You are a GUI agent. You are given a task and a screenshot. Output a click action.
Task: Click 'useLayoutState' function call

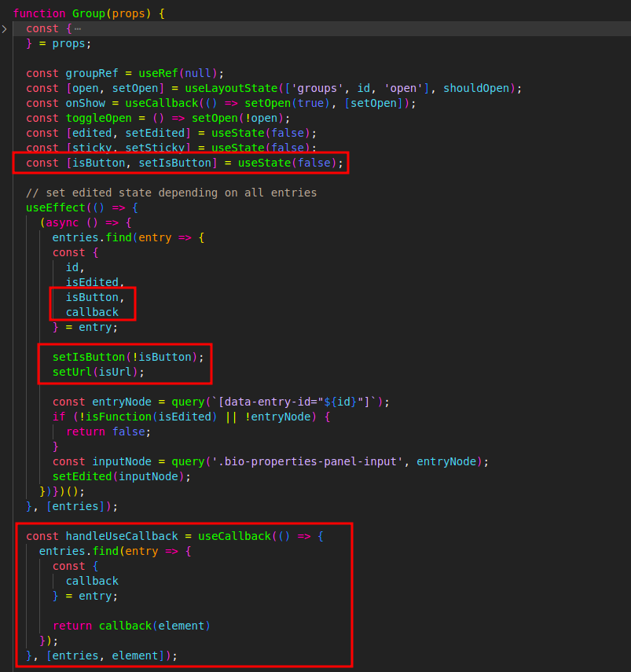click(231, 88)
